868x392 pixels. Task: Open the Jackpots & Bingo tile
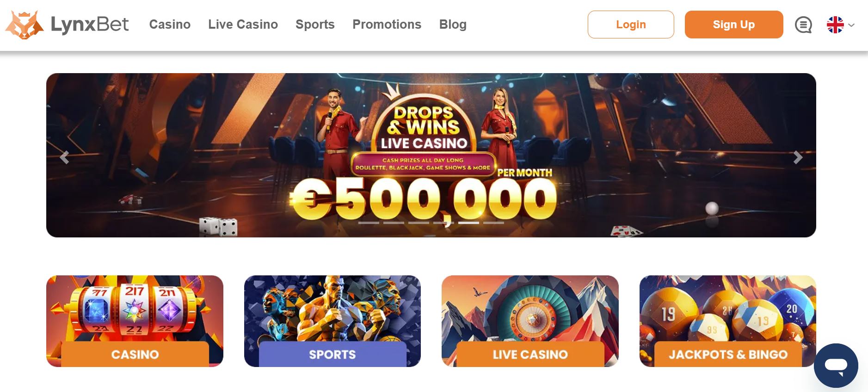tap(728, 321)
